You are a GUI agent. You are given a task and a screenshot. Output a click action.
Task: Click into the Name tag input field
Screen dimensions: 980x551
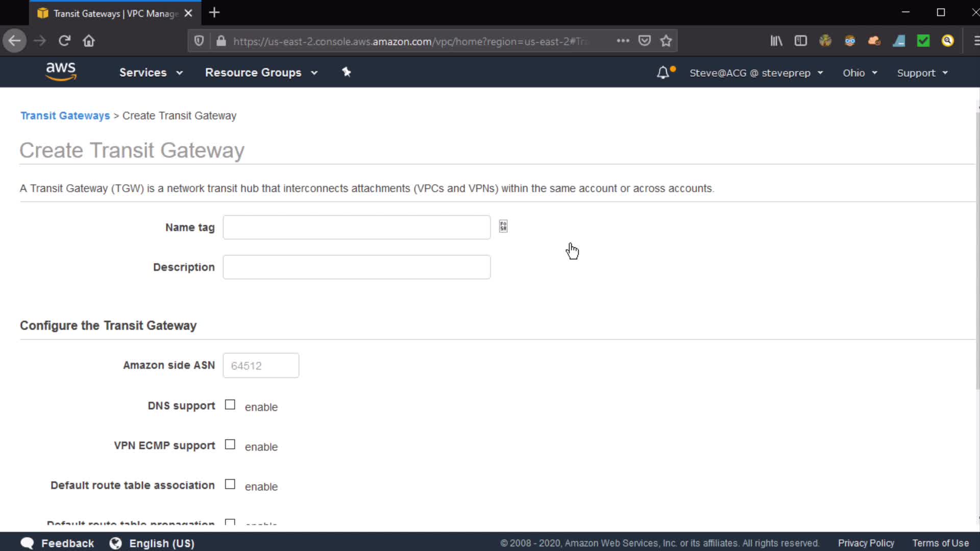point(356,228)
